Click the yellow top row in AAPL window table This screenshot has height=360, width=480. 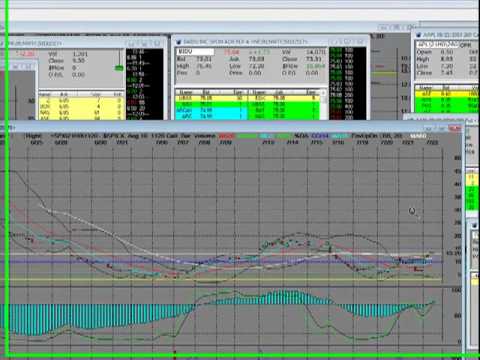(446, 94)
